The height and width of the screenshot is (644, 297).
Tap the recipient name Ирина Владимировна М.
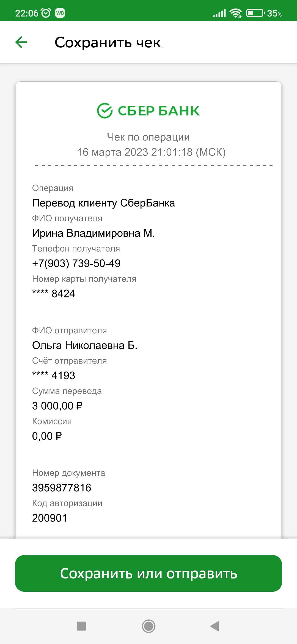94,233
